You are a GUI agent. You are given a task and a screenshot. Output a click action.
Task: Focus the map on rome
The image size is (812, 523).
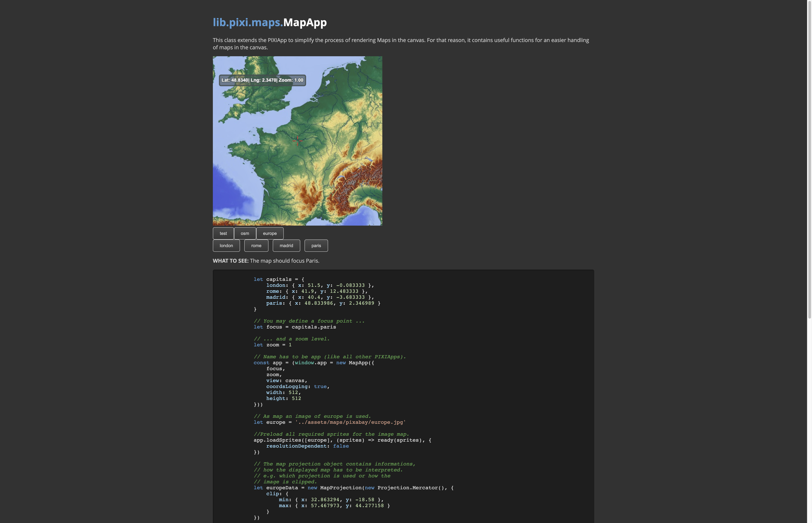(x=256, y=245)
